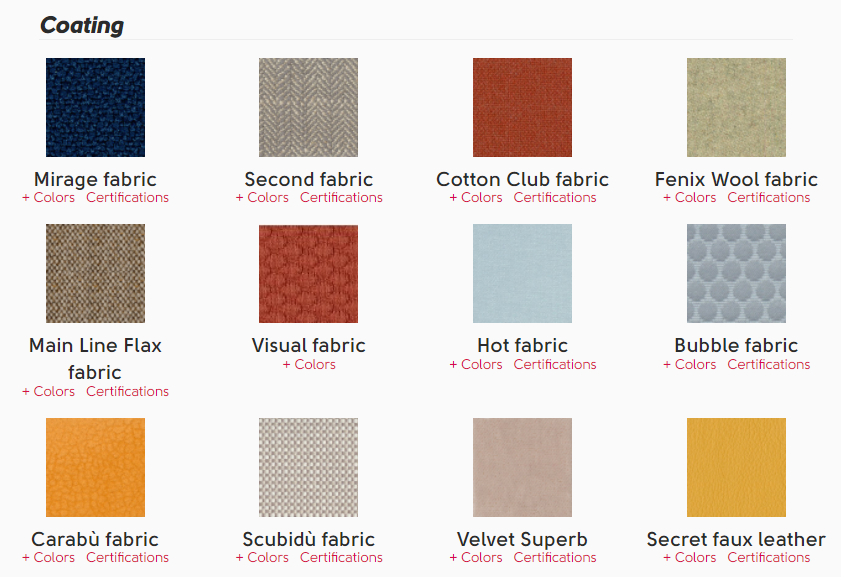View Certifications for Secret faux leather
841x577 pixels.
coord(769,557)
